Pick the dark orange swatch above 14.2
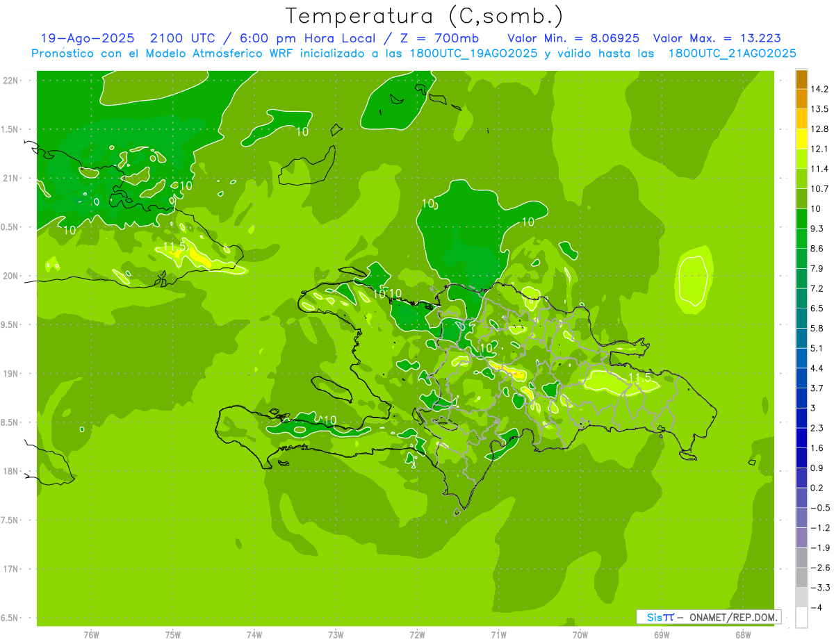834x644 pixels. click(801, 79)
